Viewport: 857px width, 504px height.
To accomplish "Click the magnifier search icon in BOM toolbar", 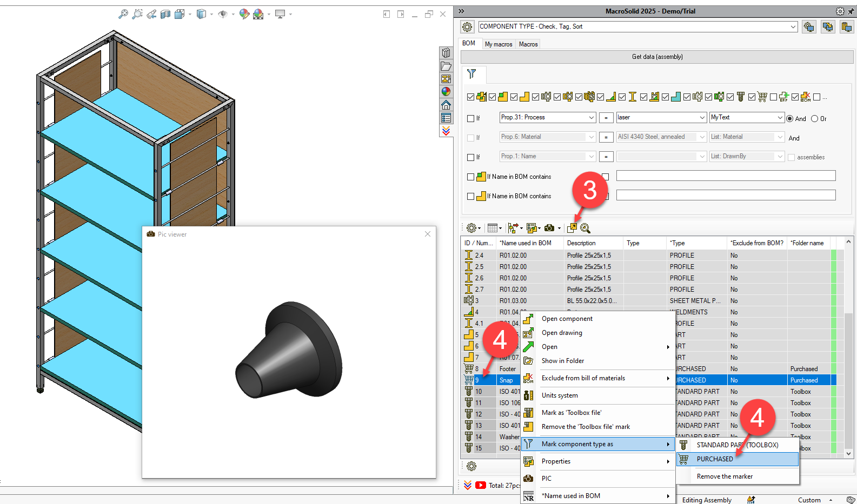I will click(585, 228).
